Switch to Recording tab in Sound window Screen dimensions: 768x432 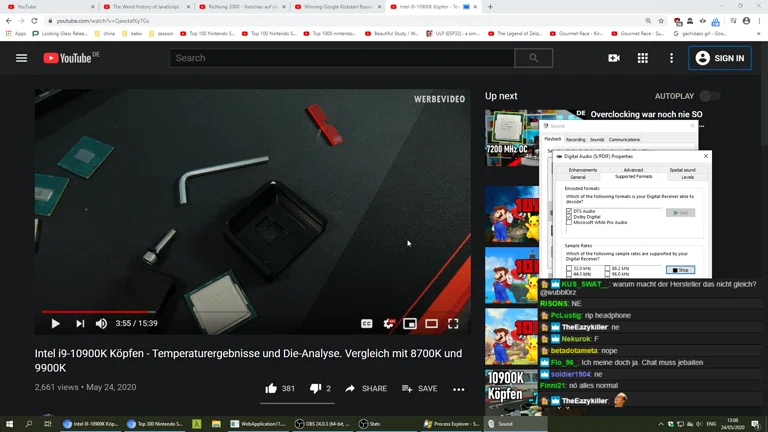click(x=576, y=140)
